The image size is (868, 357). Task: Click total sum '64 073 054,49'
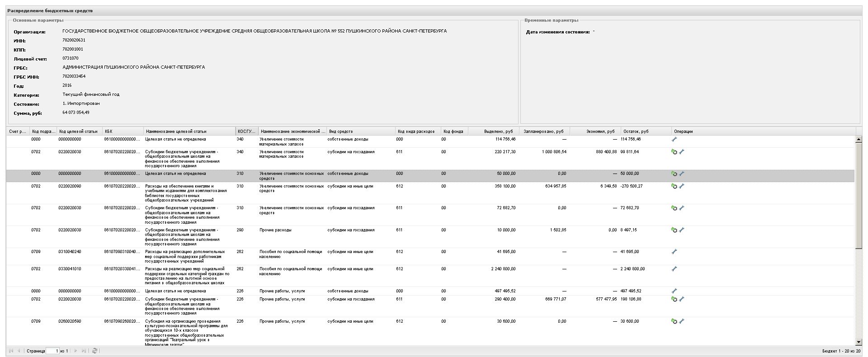pyautogui.click(x=76, y=113)
